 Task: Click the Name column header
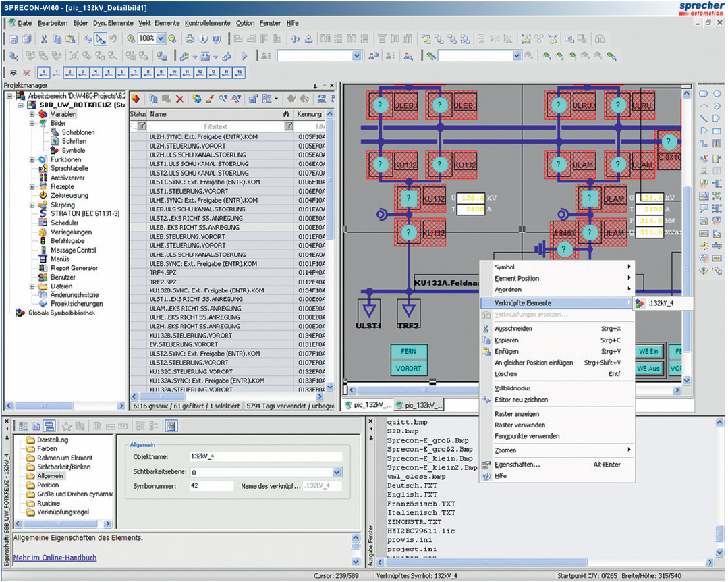point(220,114)
